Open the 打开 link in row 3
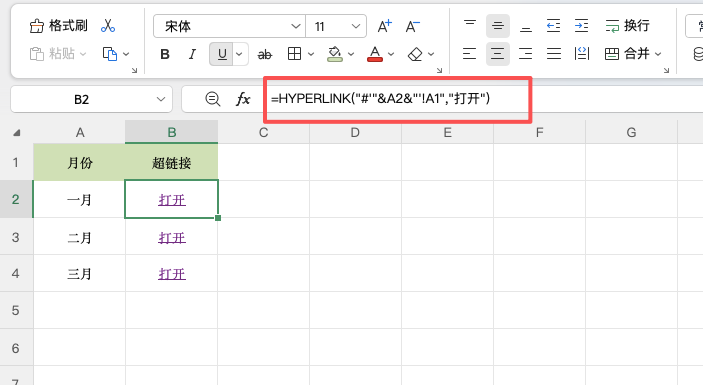This screenshot has height=385, width=703. [x=172, y=238]
